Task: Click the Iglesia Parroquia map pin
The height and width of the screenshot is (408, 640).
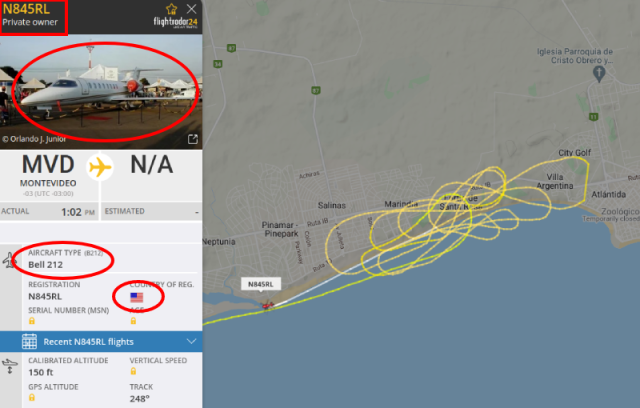Action: point(599,74)
